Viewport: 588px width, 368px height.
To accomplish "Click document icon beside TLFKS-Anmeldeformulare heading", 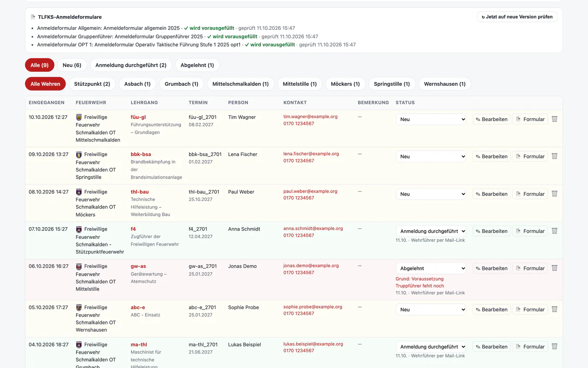I will point(33,17).
